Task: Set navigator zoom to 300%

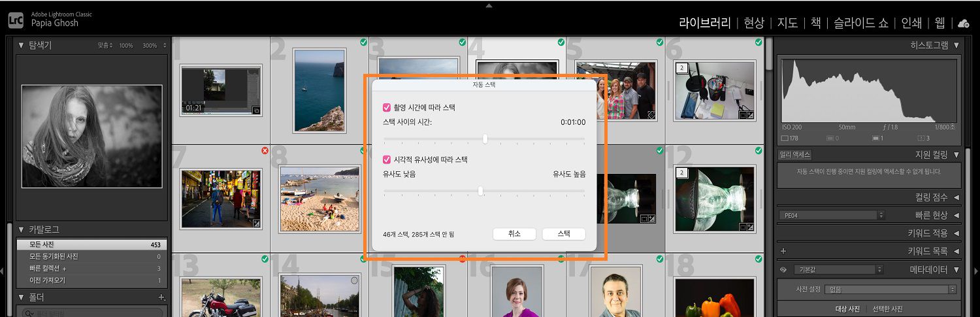Action: point(150,46)
